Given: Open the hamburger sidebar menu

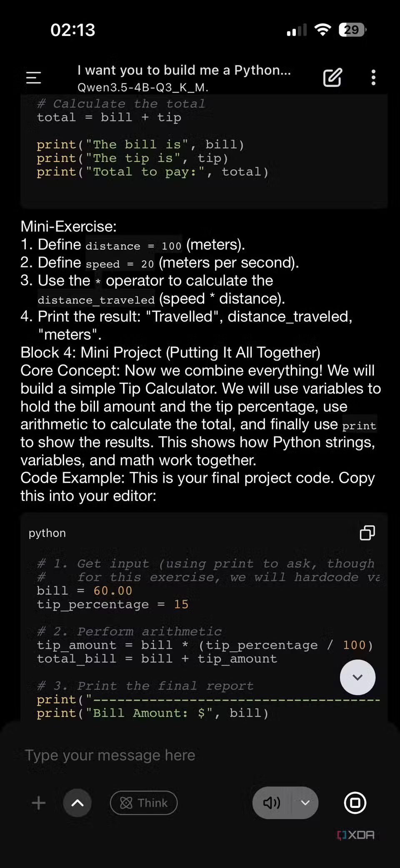Looking at the screenshot, I should coord(33,78).
